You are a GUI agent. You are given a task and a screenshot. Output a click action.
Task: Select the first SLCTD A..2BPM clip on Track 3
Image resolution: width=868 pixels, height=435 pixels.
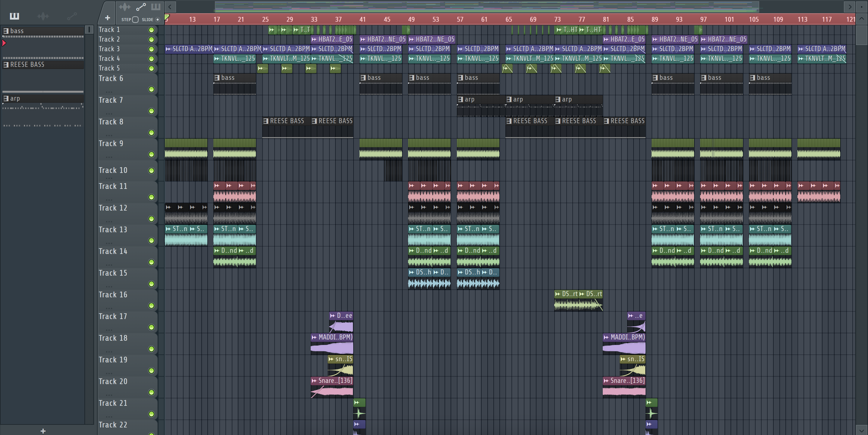[189, 49]
